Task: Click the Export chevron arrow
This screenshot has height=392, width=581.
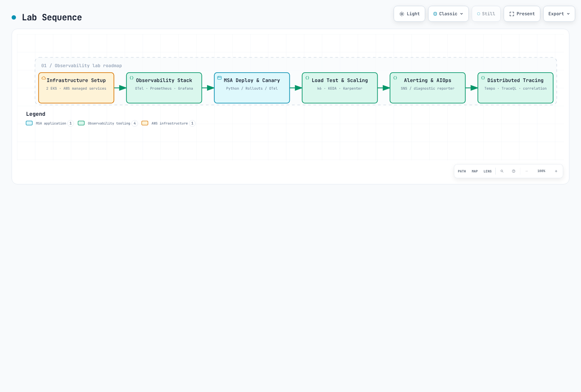Action: (568, 14)
